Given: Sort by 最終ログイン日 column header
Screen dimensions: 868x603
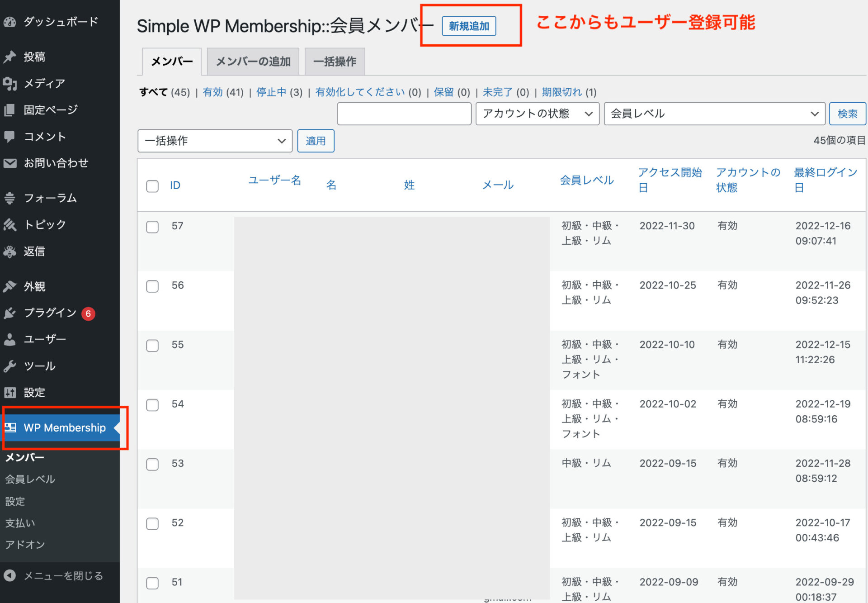Looking at the screenshot, I should 826,180.
